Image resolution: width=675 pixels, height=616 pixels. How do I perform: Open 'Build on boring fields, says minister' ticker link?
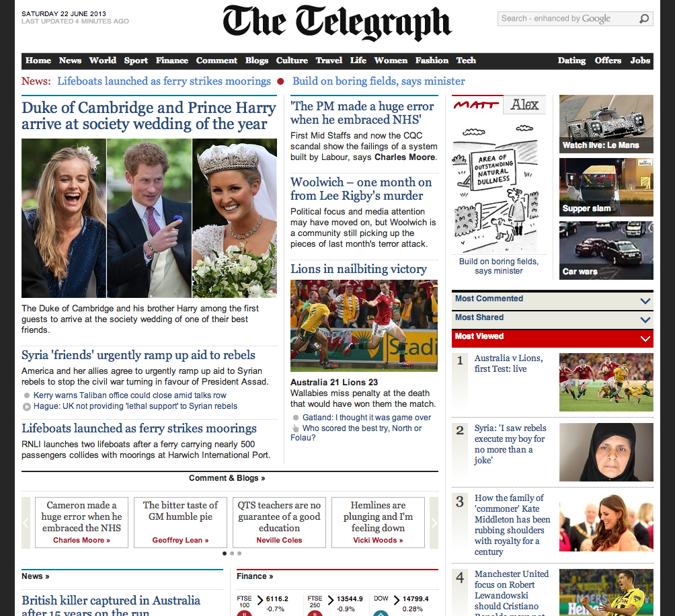379,81
